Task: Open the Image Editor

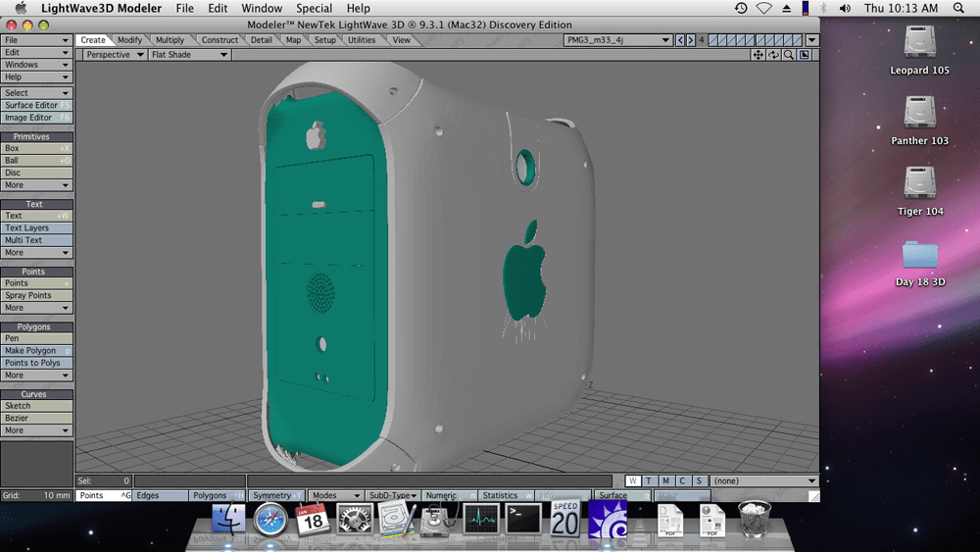Action: click(36, 118)
